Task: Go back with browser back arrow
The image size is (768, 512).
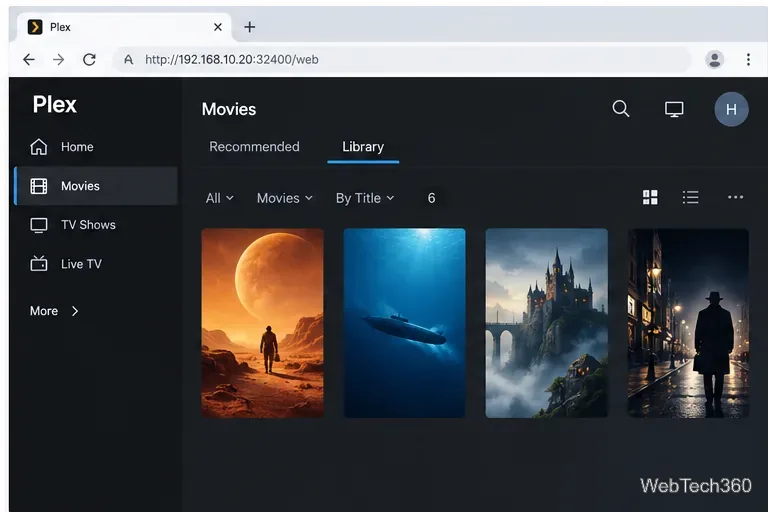Action: 29,59
